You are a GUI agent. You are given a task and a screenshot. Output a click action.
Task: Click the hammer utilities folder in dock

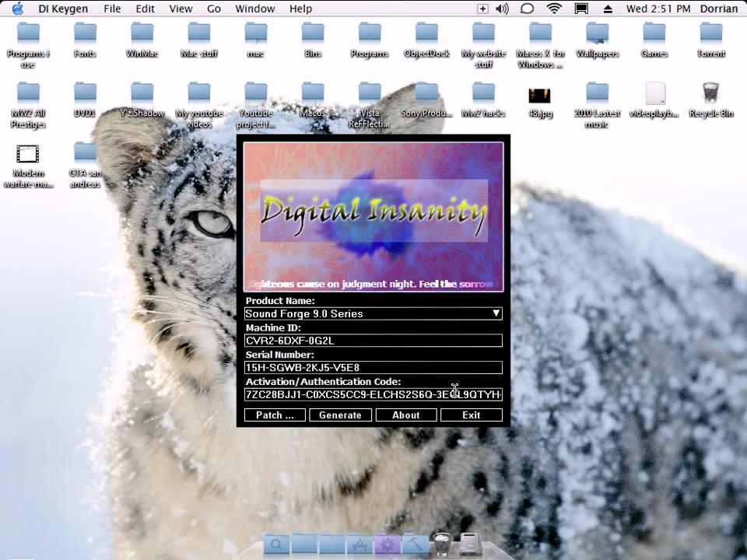point(415,544)
